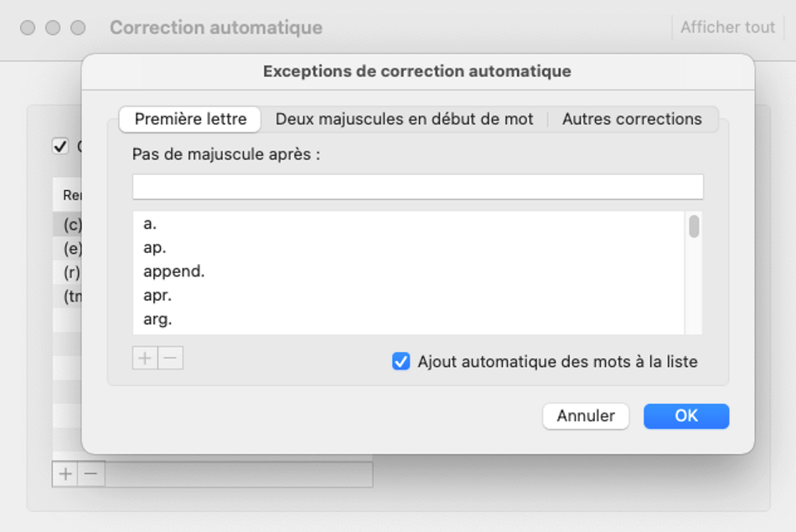Switch to Première lettre tab
Viewport: 796px width, 532px height.
pyautogui.click(x=190, y=119)
